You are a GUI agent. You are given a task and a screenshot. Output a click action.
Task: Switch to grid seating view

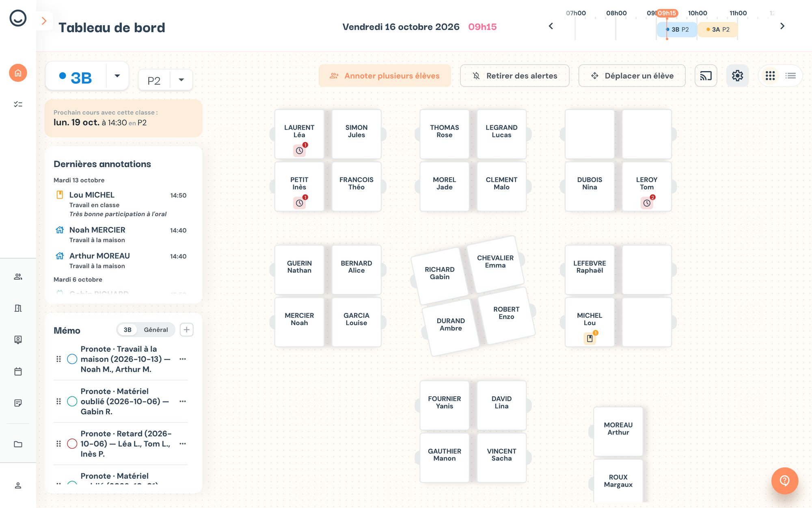770,76
